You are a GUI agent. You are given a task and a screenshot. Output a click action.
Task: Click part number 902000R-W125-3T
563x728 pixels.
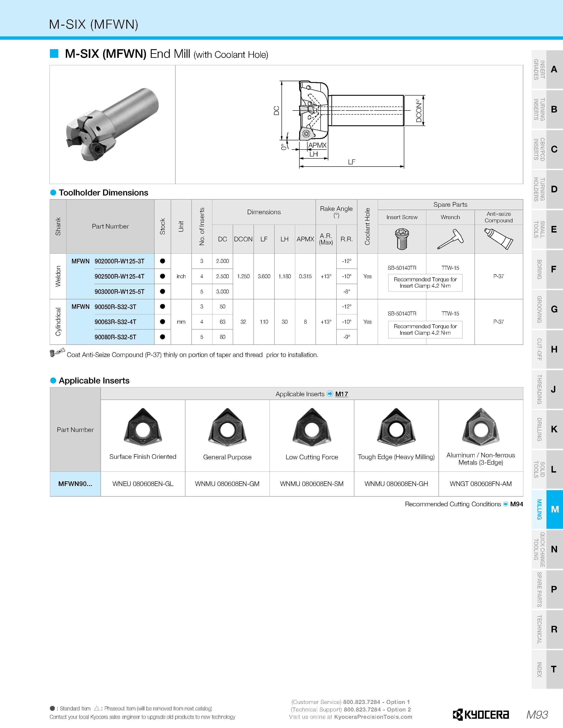pyautogui.click(x=119, y=261)
